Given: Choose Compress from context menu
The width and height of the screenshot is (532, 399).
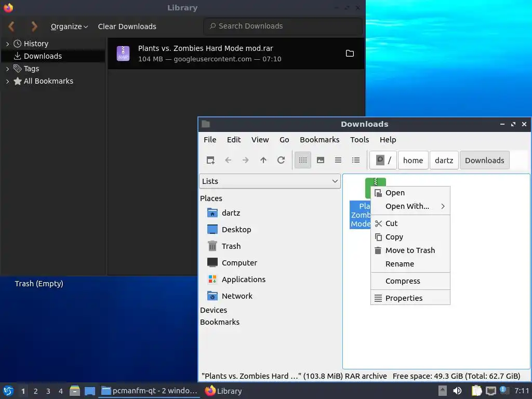Looking at the screenshot, I should [x=410, y=281].
